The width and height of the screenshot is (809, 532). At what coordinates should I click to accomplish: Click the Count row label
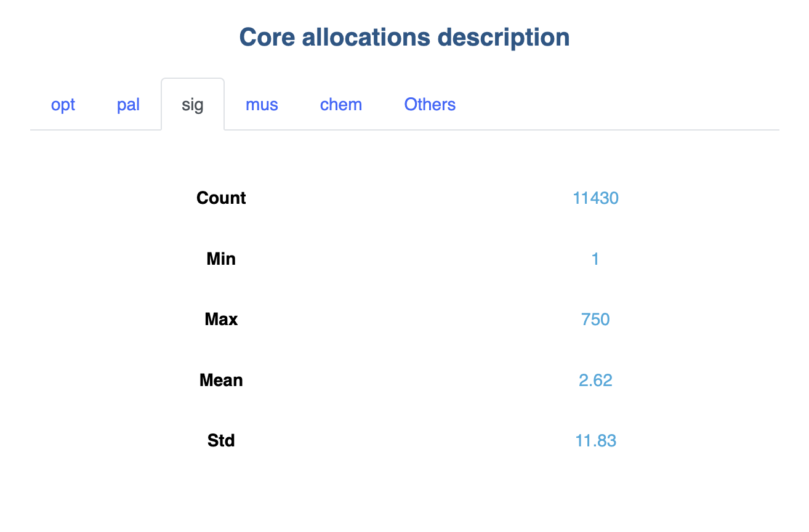221,198
